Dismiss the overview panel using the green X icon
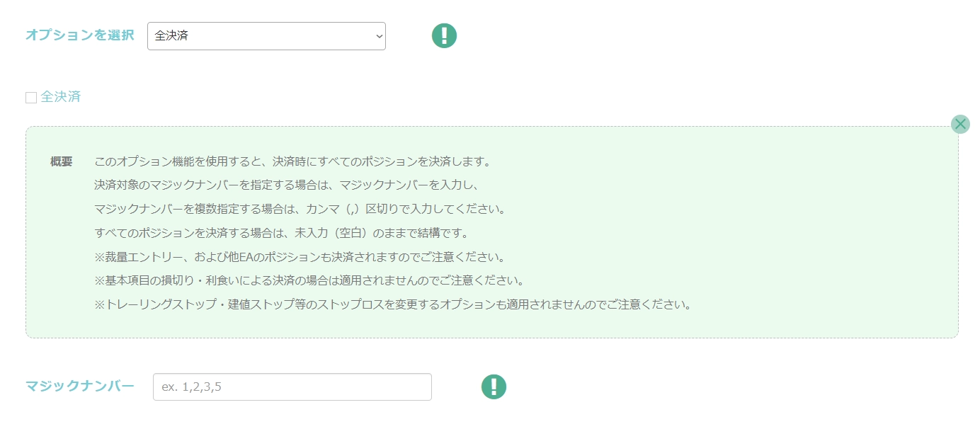This screenshot has width=980, height=429. [960, 123]
